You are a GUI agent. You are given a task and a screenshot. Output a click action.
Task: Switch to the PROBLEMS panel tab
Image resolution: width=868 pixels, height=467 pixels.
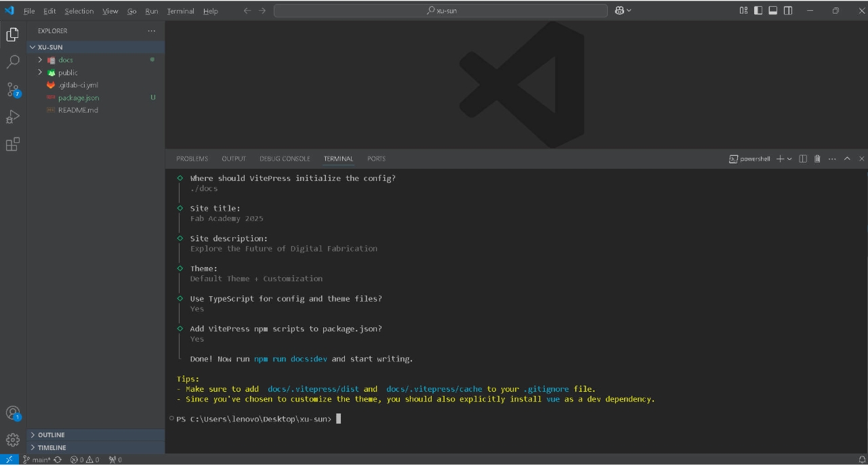coord(192,159)
